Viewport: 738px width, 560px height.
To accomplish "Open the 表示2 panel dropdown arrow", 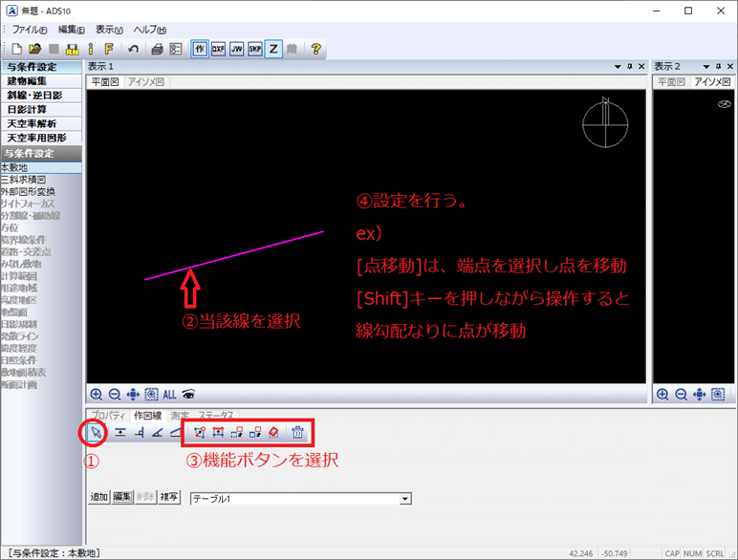I will (706, 67).
